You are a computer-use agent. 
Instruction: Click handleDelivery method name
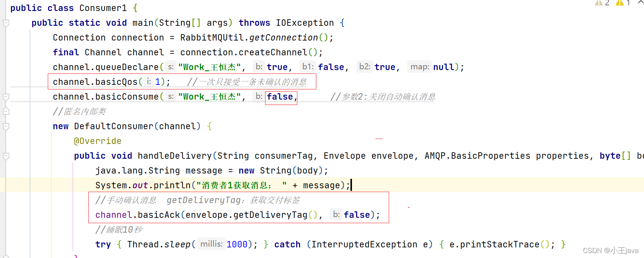tap(174, 156)
